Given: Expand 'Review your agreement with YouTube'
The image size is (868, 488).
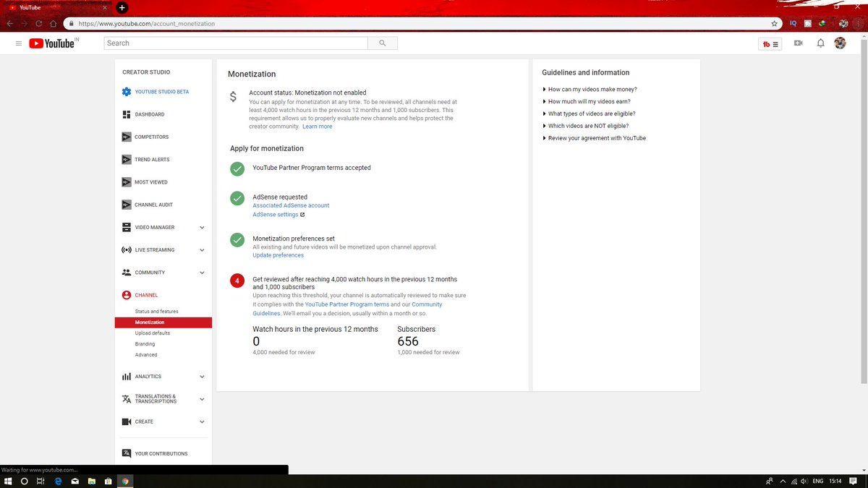Looking at the screenshot, I should [x=594, y=138].
